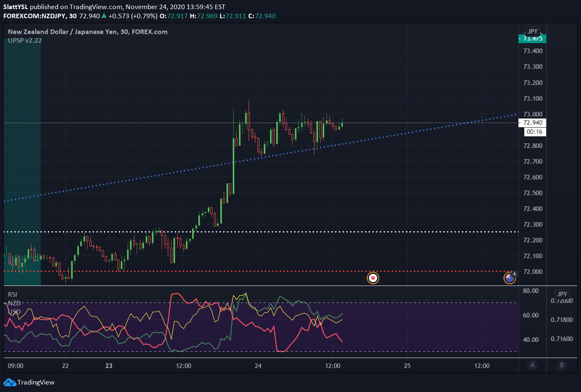The width and height of the screenshot is (581, 392).
Task: Click the B scale button
Action: pos(562,365)
